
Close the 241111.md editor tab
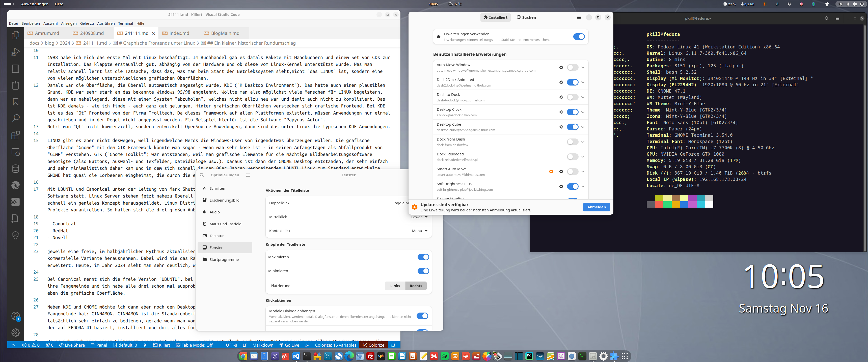[153, 33]
